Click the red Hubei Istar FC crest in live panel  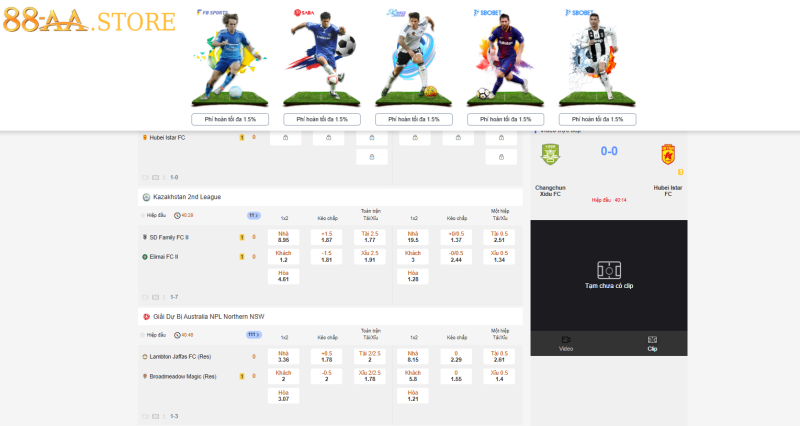pyautogui.click(x=668, y=154)
